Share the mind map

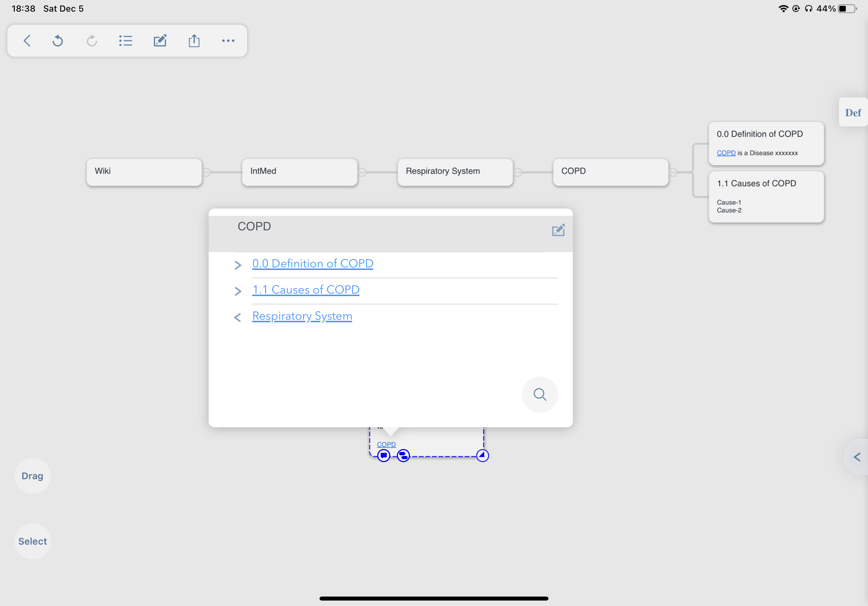click(x=194, y=41)
